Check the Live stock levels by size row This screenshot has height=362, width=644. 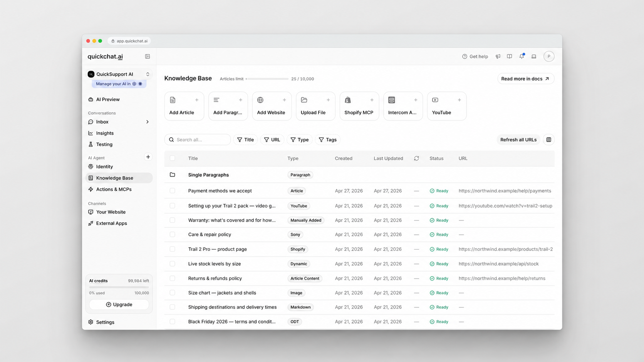pyautogui.click(x=173, y=264)
